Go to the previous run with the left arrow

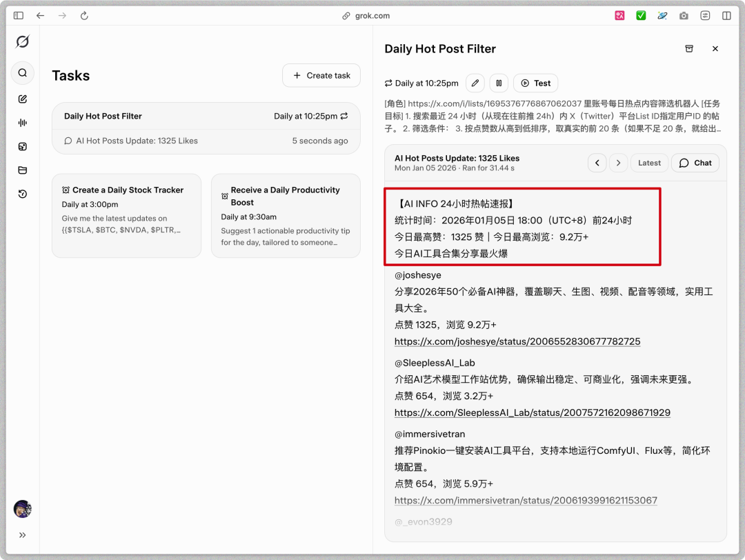pos(597,163)
